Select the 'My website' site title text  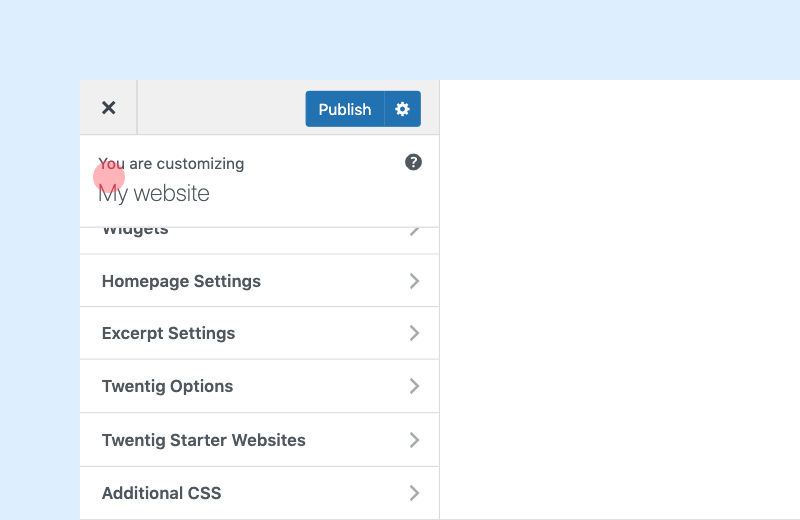click(x=154, y=194)
